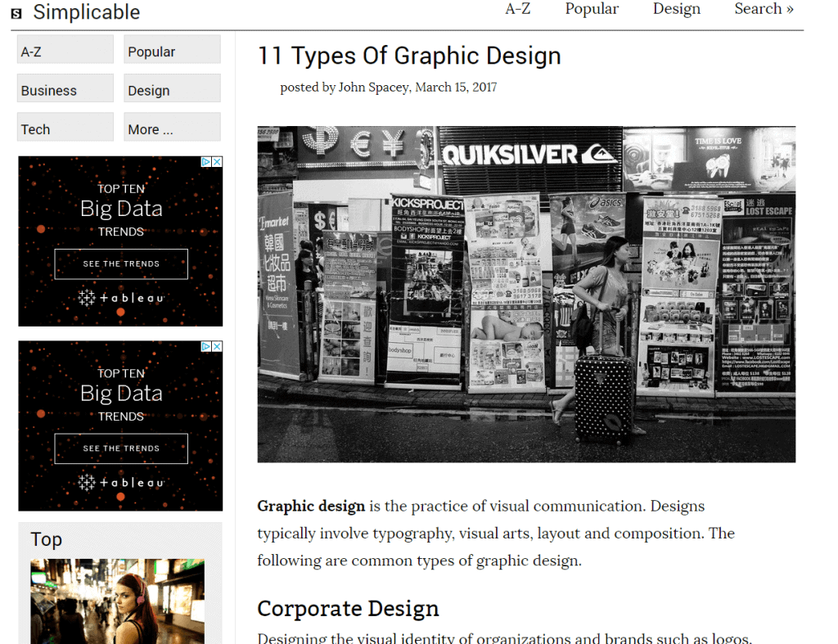Open the Search » link
The height and width of the screenshot is (644, 838).
coord(764,9)
